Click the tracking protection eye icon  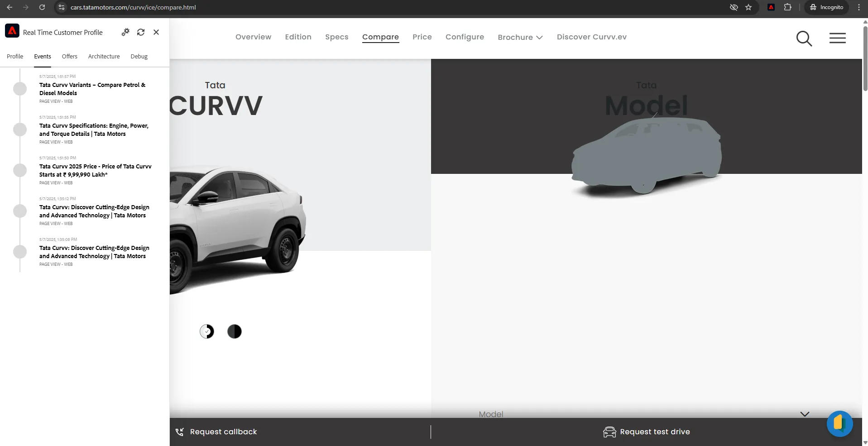pyautogui.click(x=734, y=7)
